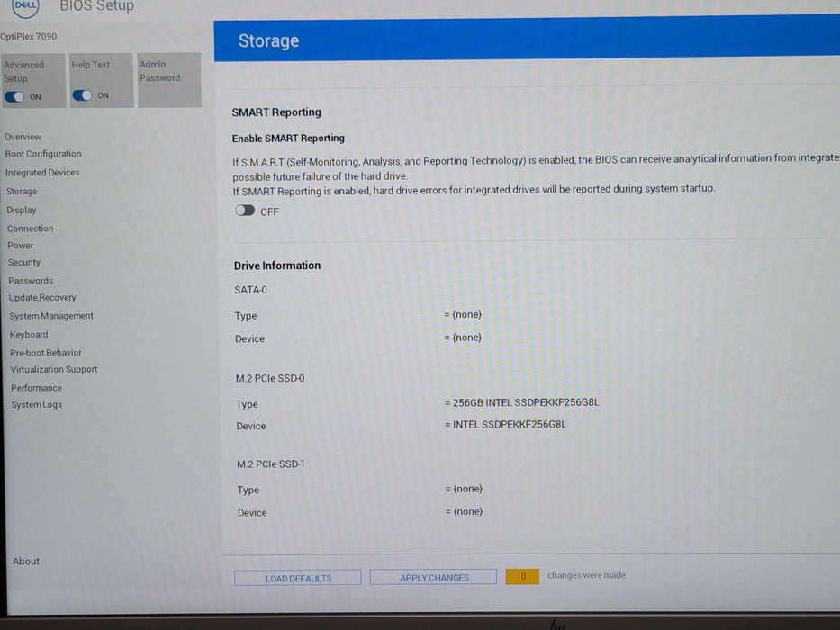Navigate to the Power section
This screenshot has width=840, height=630.
21,246
